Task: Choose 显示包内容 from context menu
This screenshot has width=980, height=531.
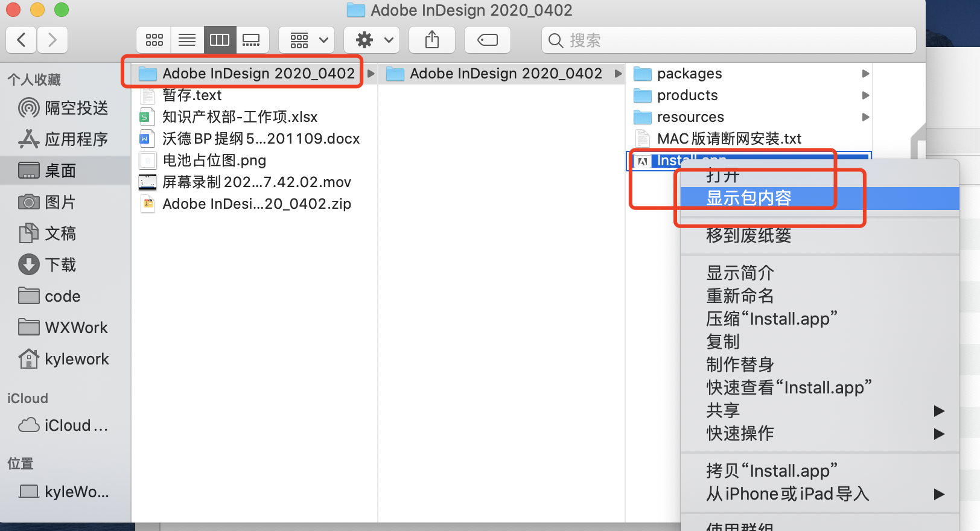Action: 819,198
